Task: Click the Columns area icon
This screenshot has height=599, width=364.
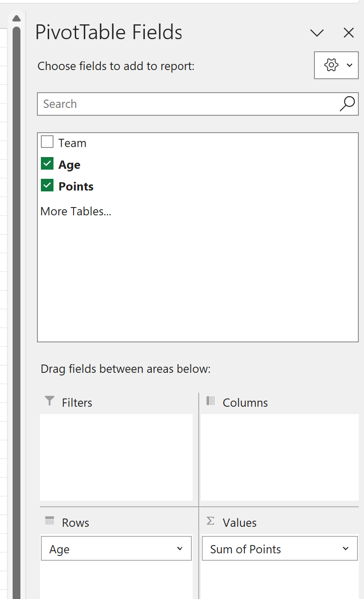Action: pos(210,401)
